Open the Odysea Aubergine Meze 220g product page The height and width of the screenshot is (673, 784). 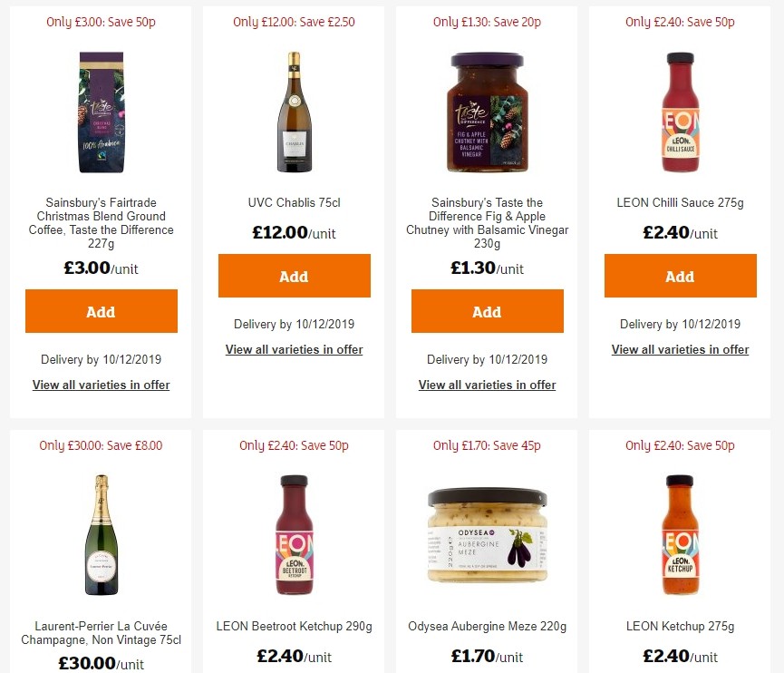pyautogui.click(x=487, y=626)
